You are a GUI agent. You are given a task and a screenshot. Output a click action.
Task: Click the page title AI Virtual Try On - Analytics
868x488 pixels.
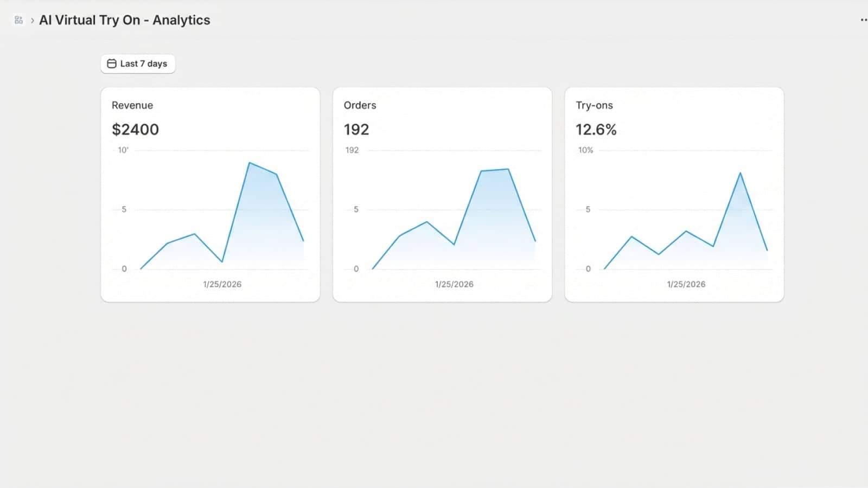pos(125,20)
